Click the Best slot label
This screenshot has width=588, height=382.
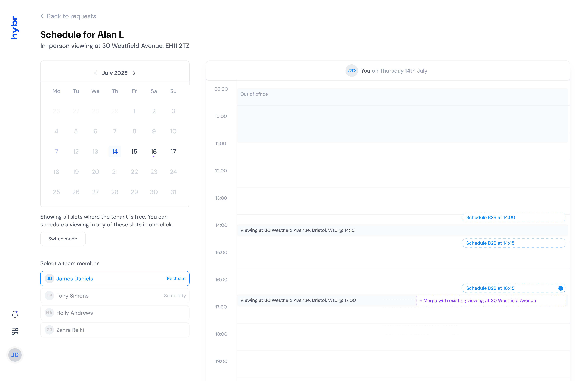176,278
